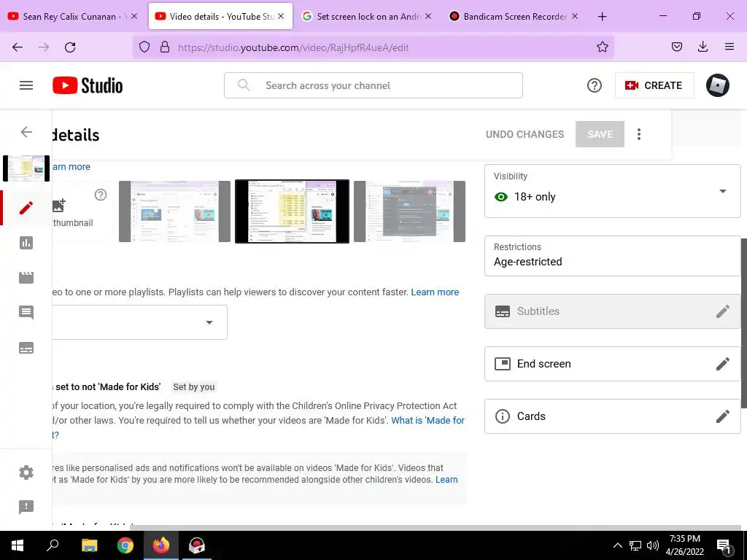The width and height of the screenshot is (747, 560).
Task: Click the browser back arrow
Action: tap(18, 47)
